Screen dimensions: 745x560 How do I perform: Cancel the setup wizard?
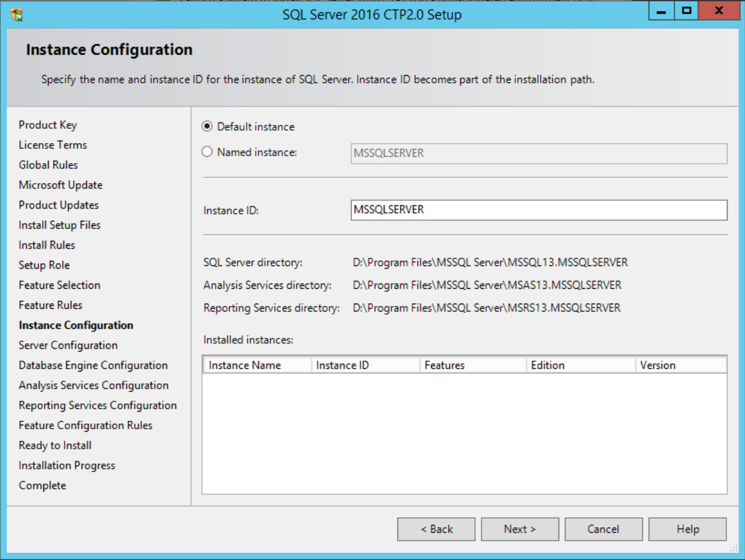(x=603, y=529)
